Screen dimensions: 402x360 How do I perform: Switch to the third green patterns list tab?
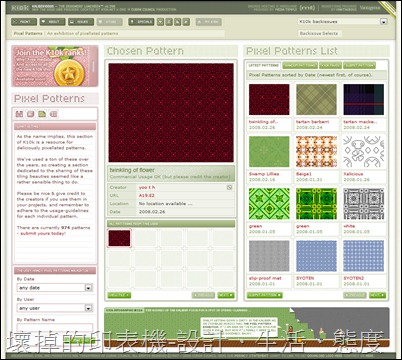tap(330, 65)
